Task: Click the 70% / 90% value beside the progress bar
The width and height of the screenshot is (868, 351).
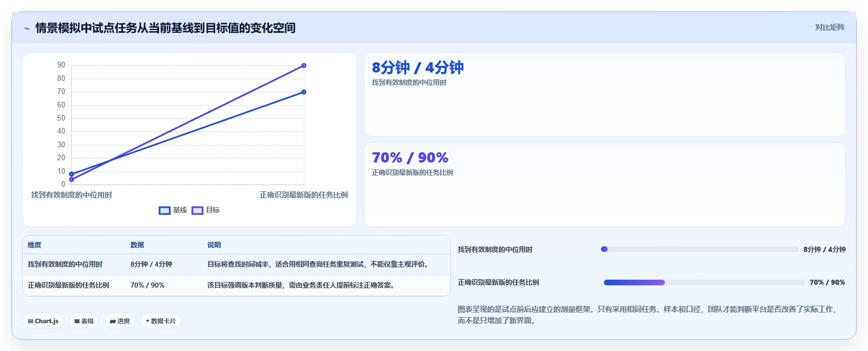Action: [x=827, y=282]
